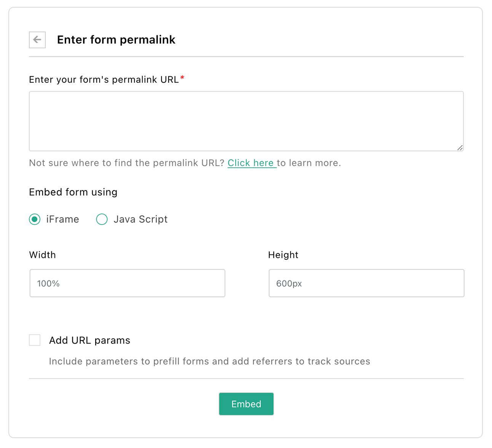The image size is (492, 448).
Task: Click into the Width input field
Action: pos(127,283)
